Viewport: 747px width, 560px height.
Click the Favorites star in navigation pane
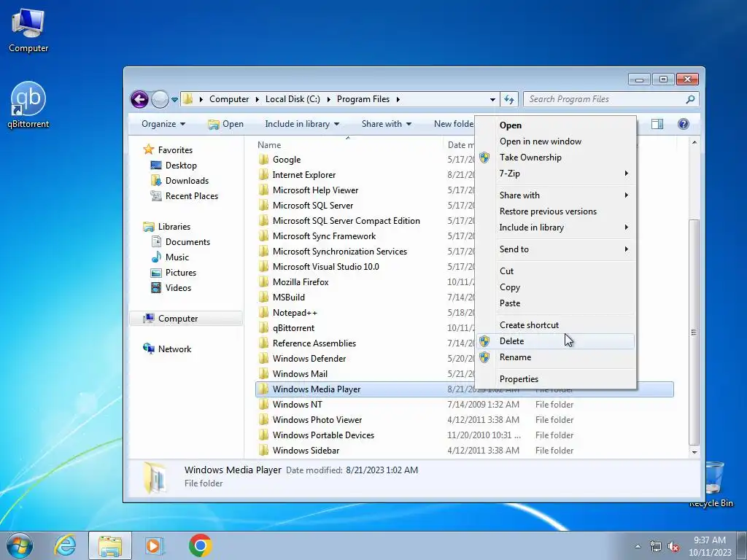pyautogui.click(x=149, y=149)
